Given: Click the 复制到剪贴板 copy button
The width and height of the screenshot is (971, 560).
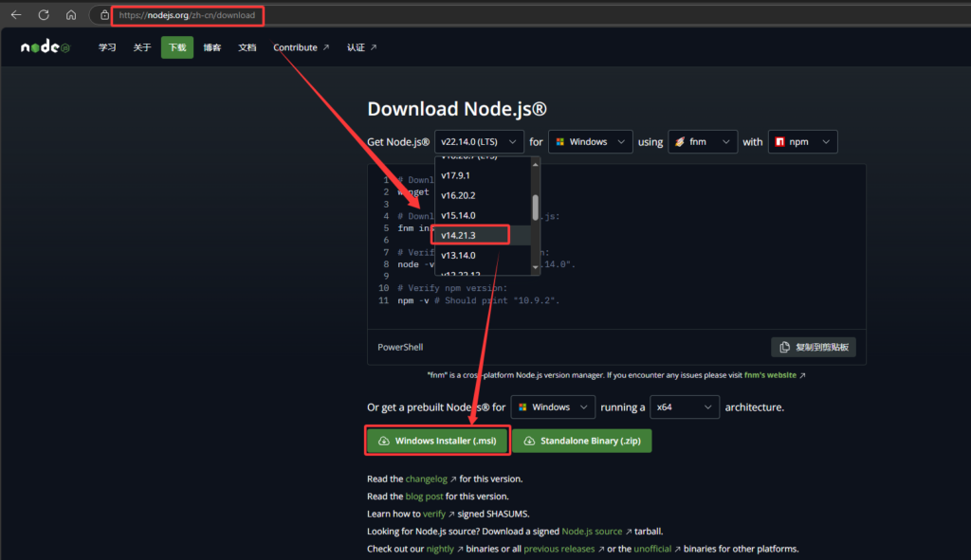Looking at the screenshot, I should (x=813, y=347).
